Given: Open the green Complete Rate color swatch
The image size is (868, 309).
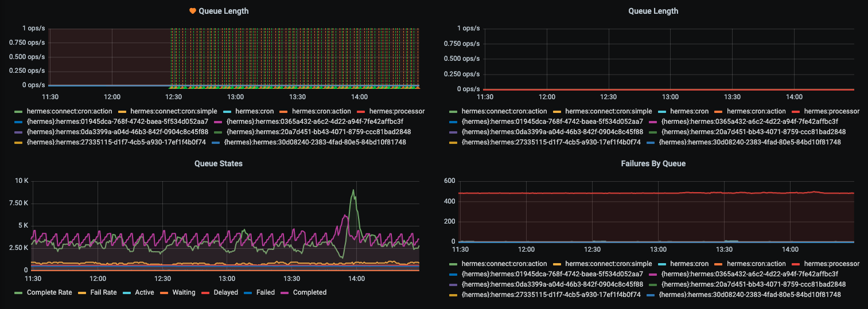Looking at the screenshot, I should click(20, 293).
